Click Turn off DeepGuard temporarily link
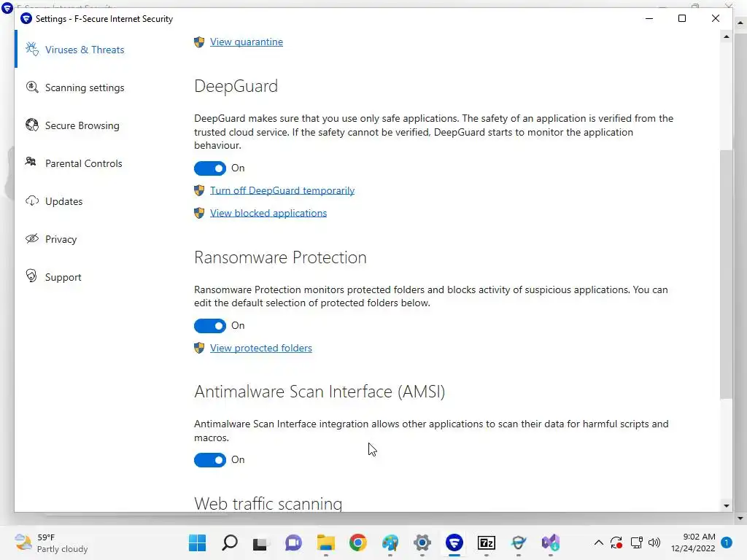This screenshot has height=560, width=747. [x=282, y=190]
